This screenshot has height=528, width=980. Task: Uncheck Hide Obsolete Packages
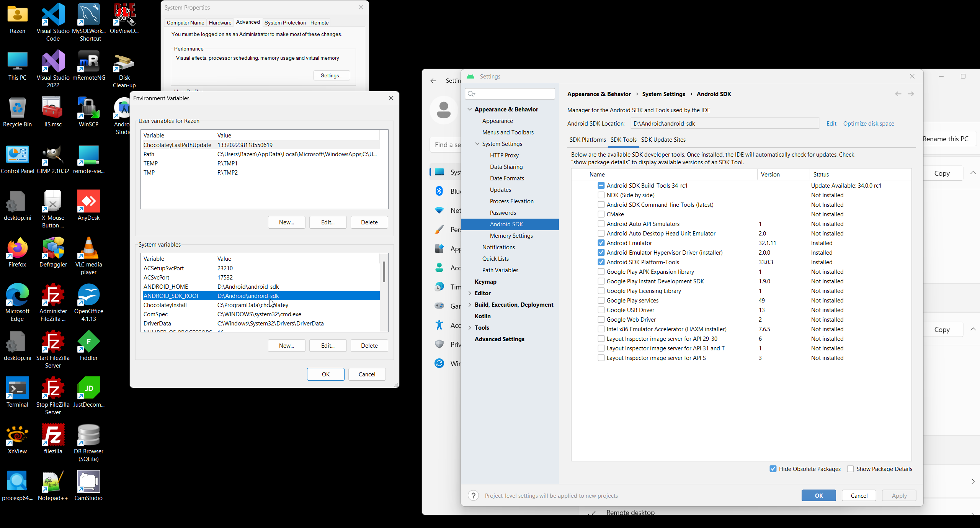773,469
